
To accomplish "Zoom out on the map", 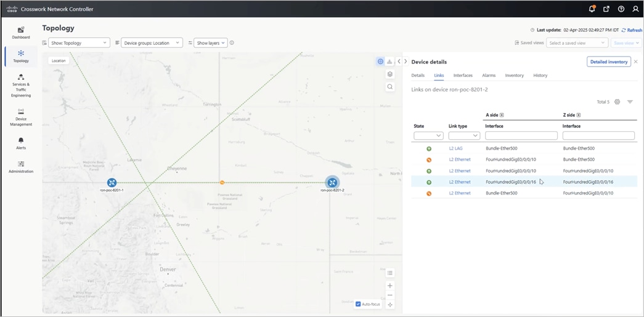I will click(389, 295).
